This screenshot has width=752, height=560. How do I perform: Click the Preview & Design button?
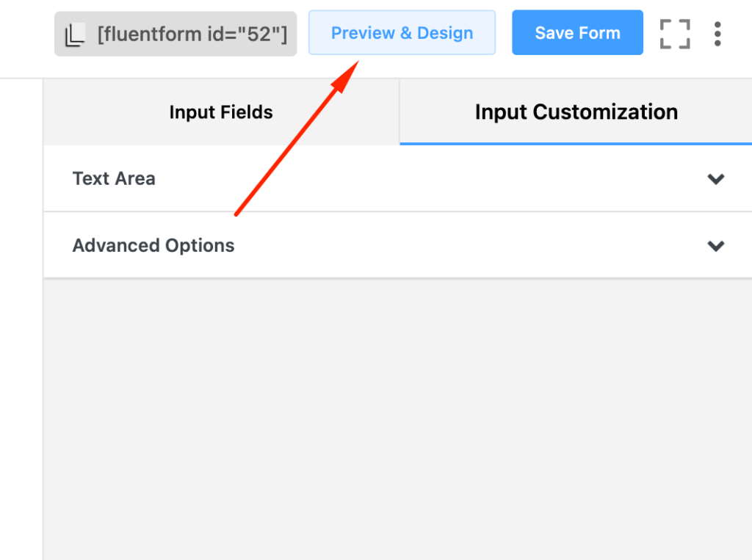click(402, 32)
